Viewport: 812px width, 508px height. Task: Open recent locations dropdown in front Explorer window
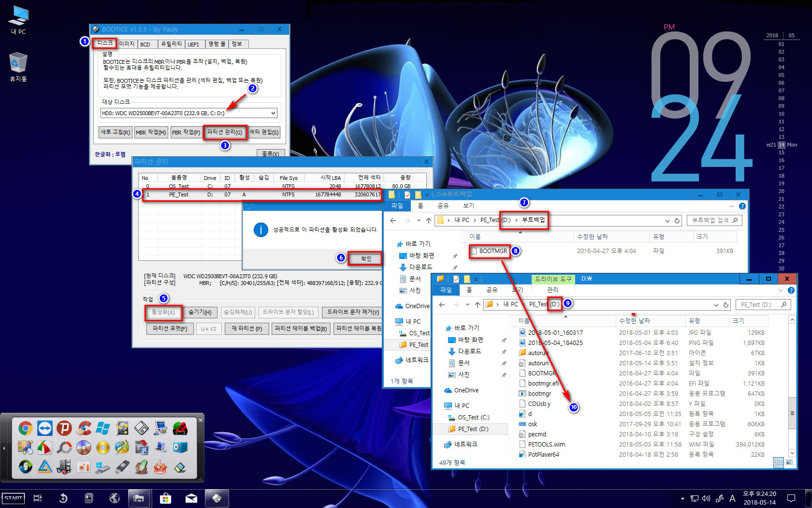point(467,305)
